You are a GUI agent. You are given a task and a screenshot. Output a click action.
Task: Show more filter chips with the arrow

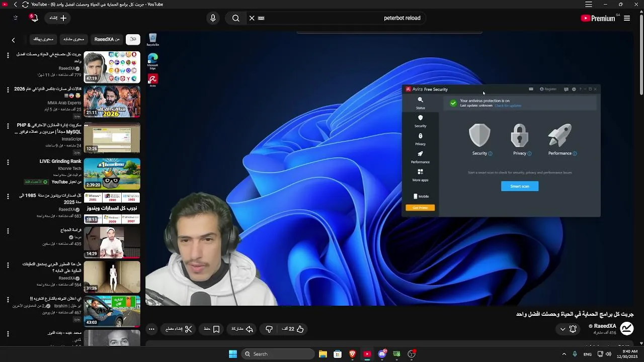(x=14, y=40)
